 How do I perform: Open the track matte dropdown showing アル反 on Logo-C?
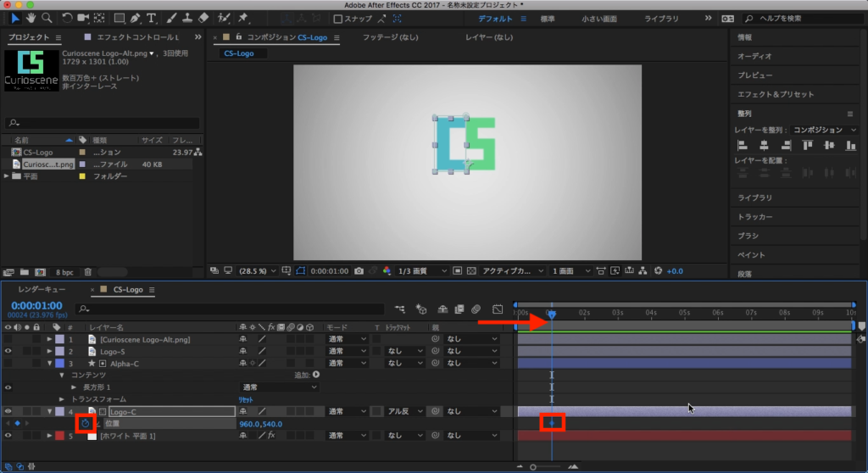402,411
